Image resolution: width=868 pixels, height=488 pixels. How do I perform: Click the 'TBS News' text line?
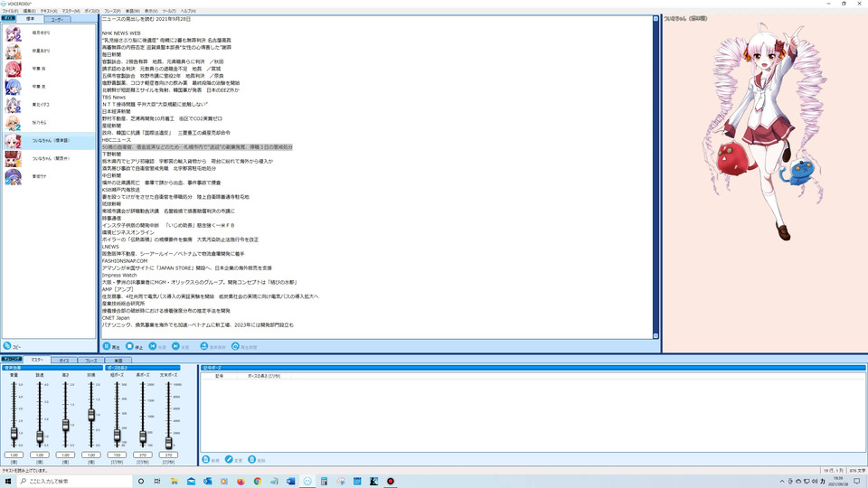(114, 97)
